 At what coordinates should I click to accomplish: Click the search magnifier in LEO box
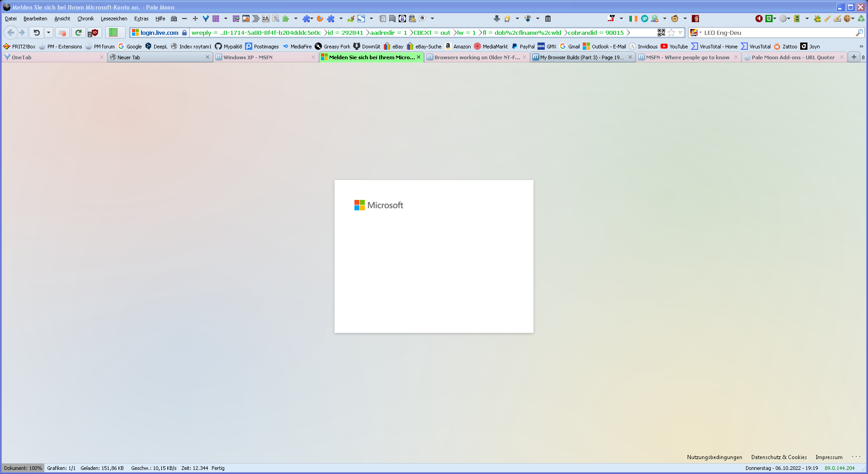click(859, 33)
